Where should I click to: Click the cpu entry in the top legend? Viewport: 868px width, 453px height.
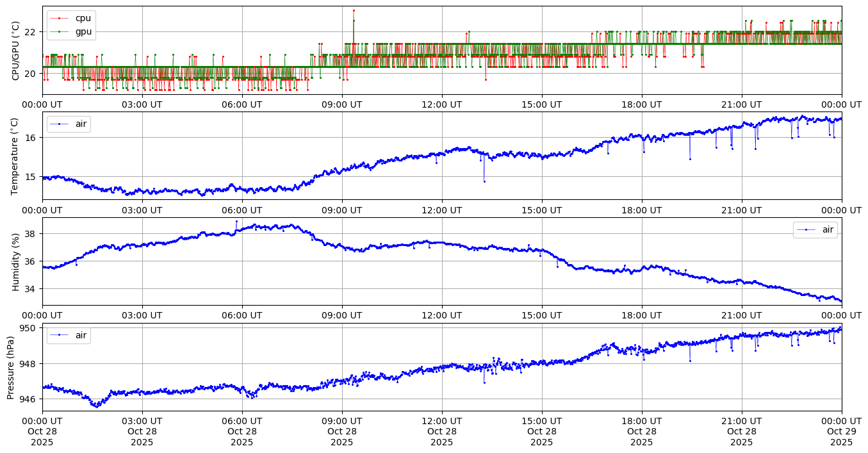(x=83, y=18)
